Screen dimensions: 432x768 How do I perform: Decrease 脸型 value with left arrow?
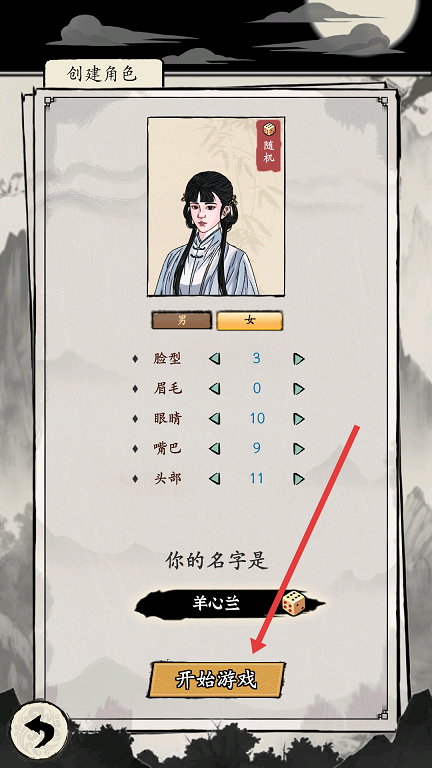pos(214,359)
